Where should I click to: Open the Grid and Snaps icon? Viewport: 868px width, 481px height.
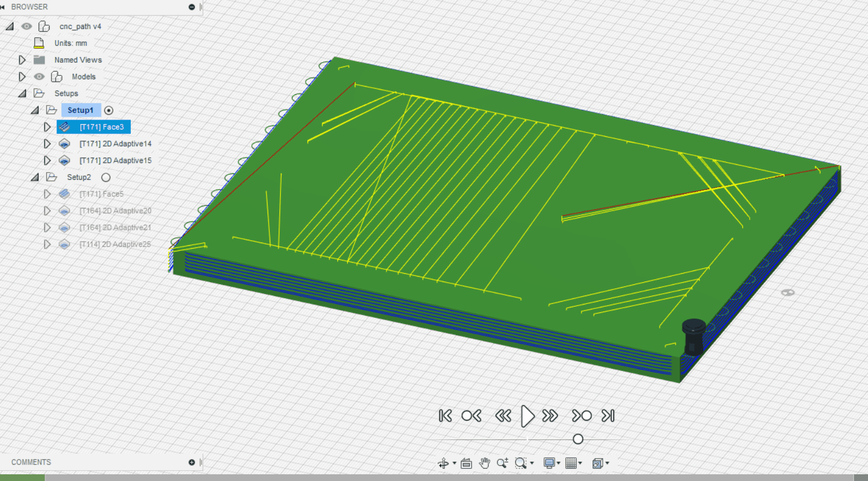click(x=571, y=463)
